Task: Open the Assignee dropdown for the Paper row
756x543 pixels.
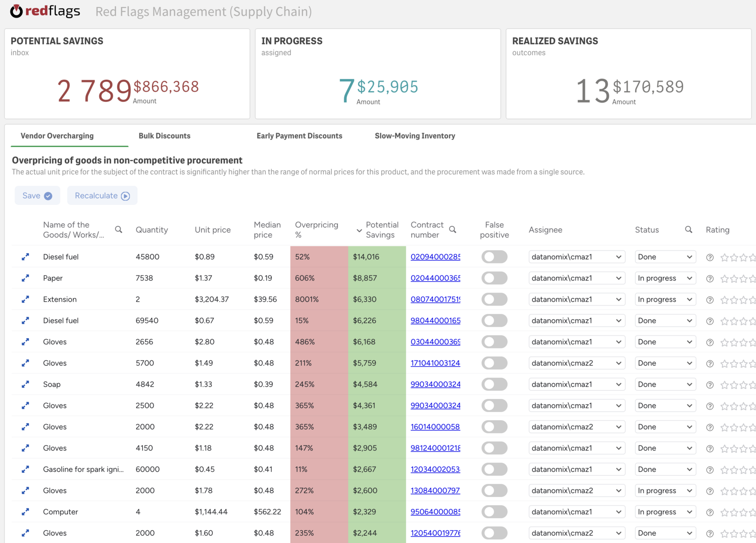Action: tap(576, 278)
